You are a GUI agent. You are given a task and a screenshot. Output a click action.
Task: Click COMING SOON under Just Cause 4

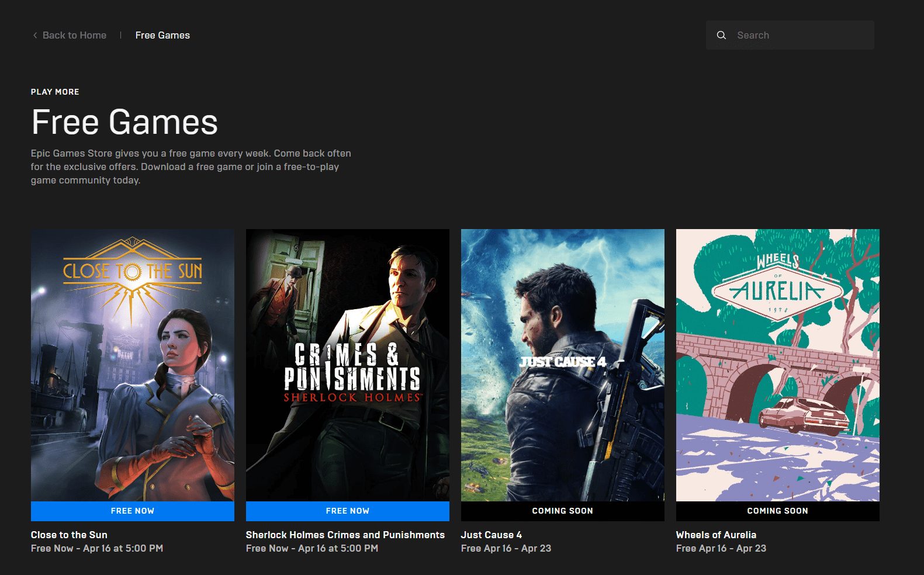563,511
